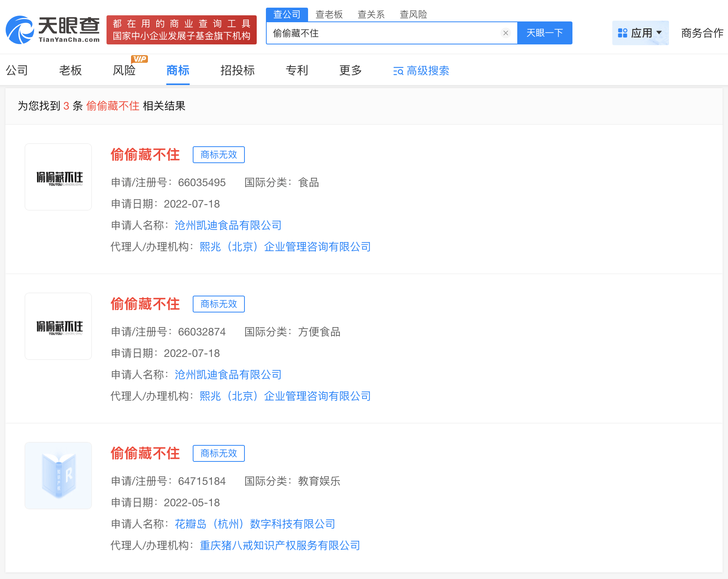Click registration number 66032874

coord(202,332)
